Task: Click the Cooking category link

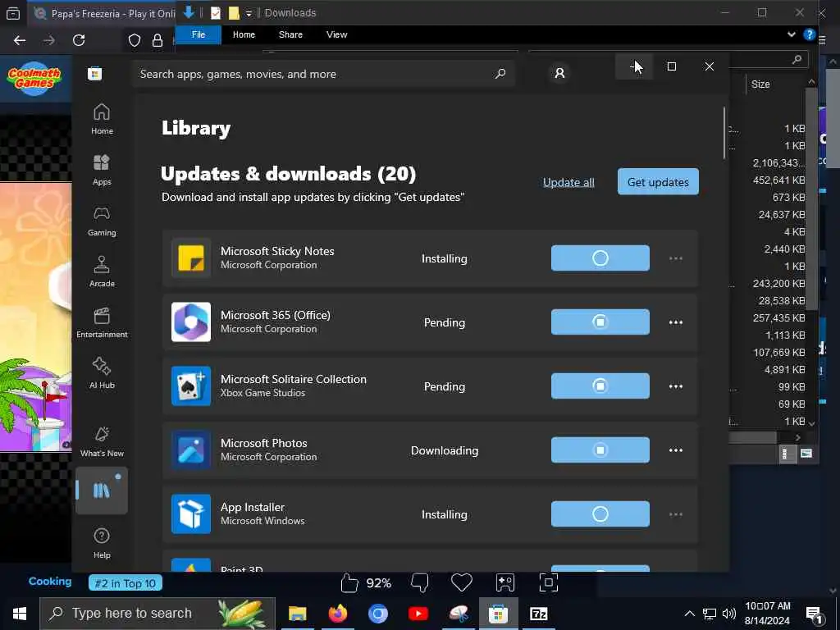Action: click(x=50, y=582)
